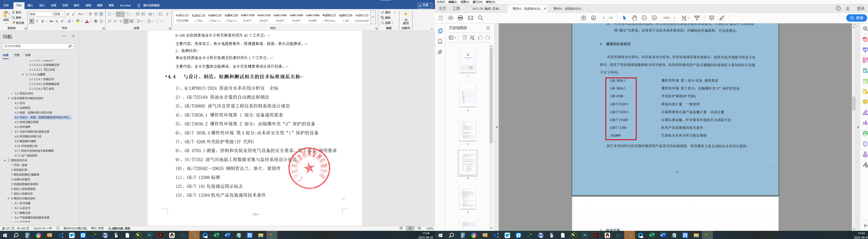The height and width of the screenshot is (239, 868).
Task: Click the 替换 (Replace) button
Action: 386,17
